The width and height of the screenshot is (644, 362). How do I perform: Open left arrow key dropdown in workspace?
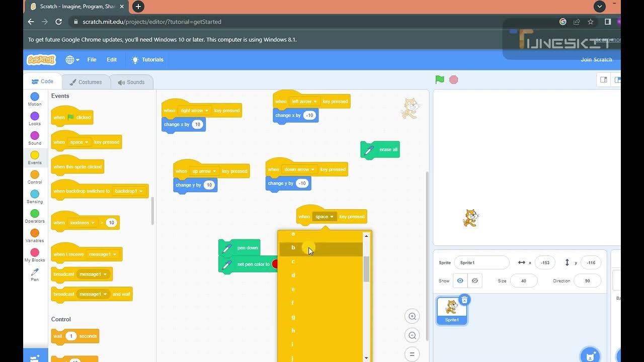[x=304, y=102]
